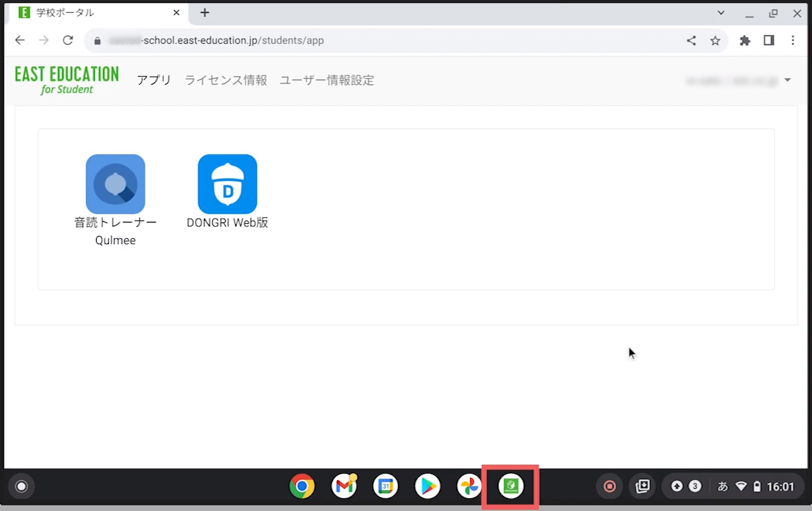
Task: Share this page using the share icon
Action: click(x=691, y=40)
